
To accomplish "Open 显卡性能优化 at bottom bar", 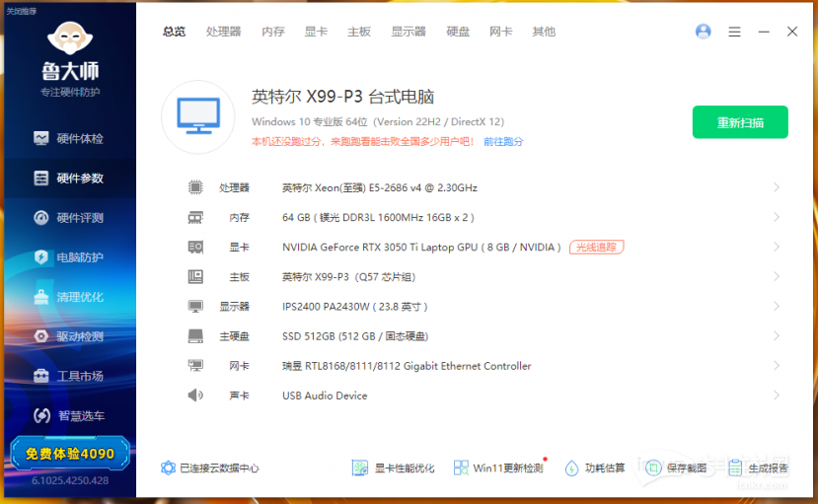I will (x=393, y=468).
